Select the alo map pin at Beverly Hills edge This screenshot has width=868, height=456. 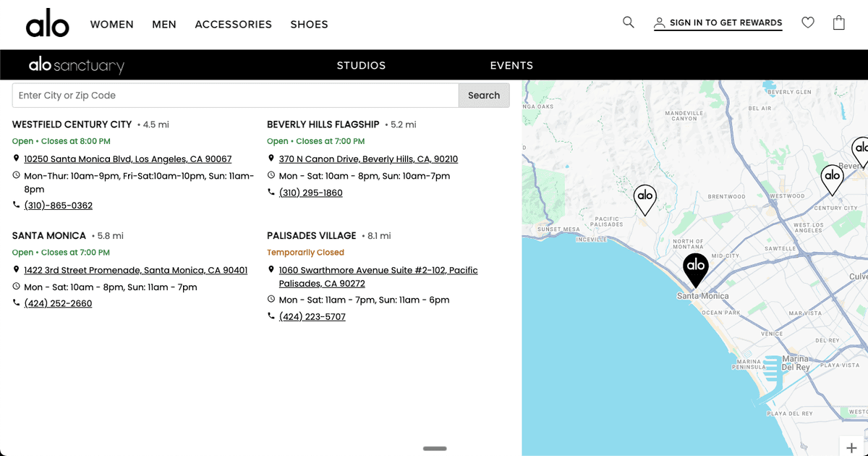[859, 153]
